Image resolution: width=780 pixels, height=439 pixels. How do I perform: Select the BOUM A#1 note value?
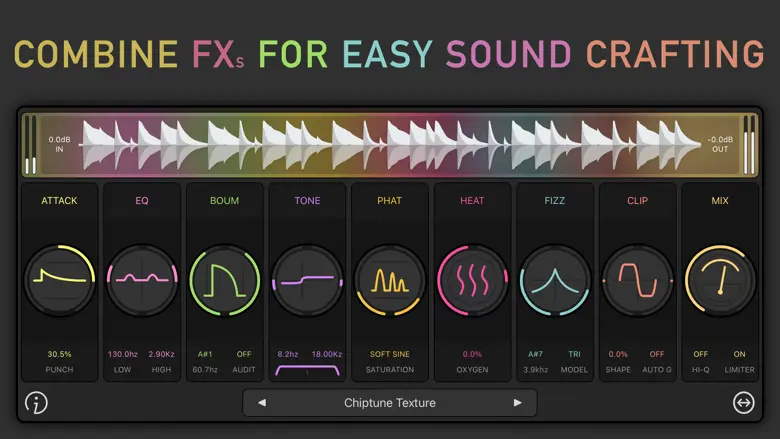tap(205, 354)
